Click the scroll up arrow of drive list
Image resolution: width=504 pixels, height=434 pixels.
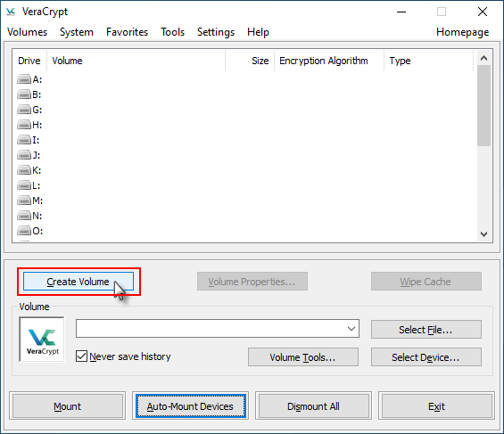coord(483,58)
